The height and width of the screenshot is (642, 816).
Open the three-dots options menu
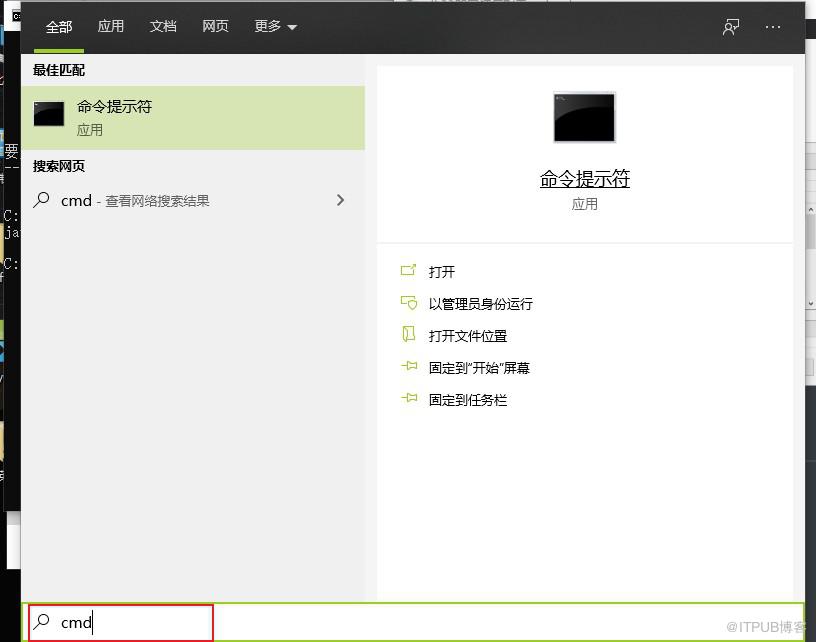pos(773,27)
